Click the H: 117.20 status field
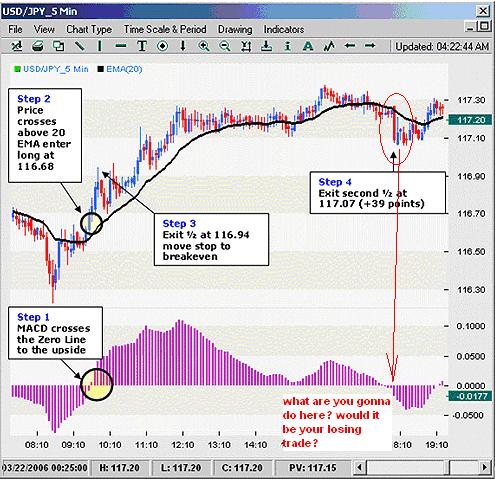The height and width of the screenshot is (479, 495). [120, 468]
